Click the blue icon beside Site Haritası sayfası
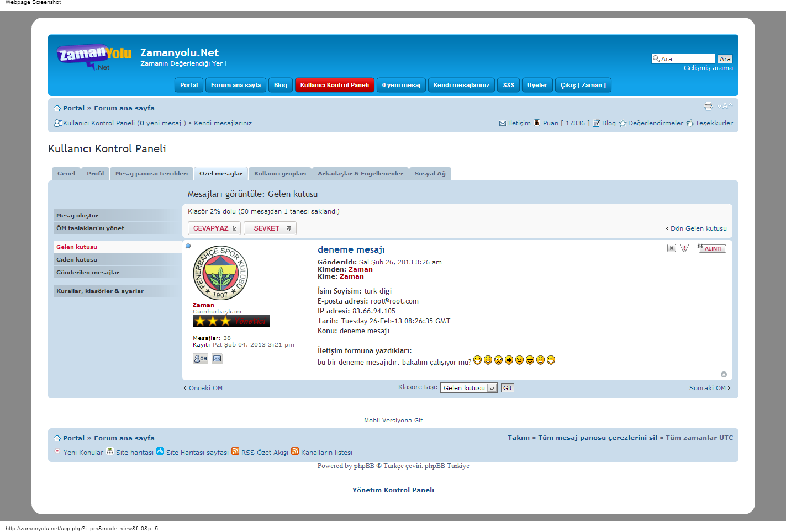Viewport: 786px width, 532px height. pyautogui.click(x=160, y=451)
